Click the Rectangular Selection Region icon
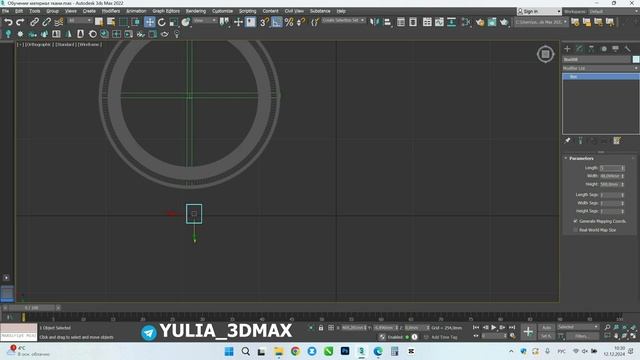 pos(123,22)
